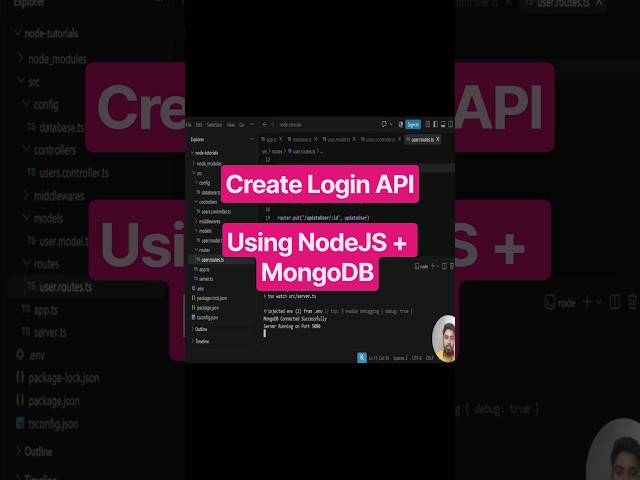
Task: Collapse the config folder
Action: [x=203, y=183]
